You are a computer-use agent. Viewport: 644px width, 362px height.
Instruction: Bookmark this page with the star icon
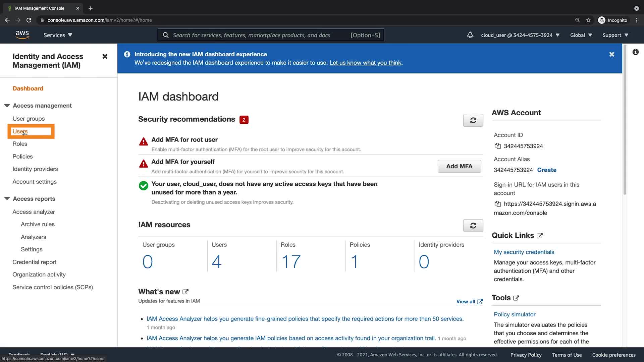[588, 20]
